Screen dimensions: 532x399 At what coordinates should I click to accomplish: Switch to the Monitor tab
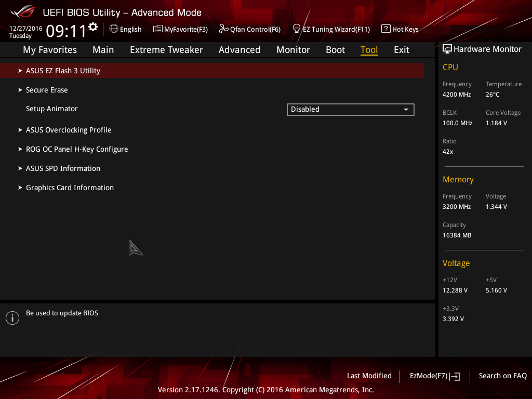coord(293,50)
